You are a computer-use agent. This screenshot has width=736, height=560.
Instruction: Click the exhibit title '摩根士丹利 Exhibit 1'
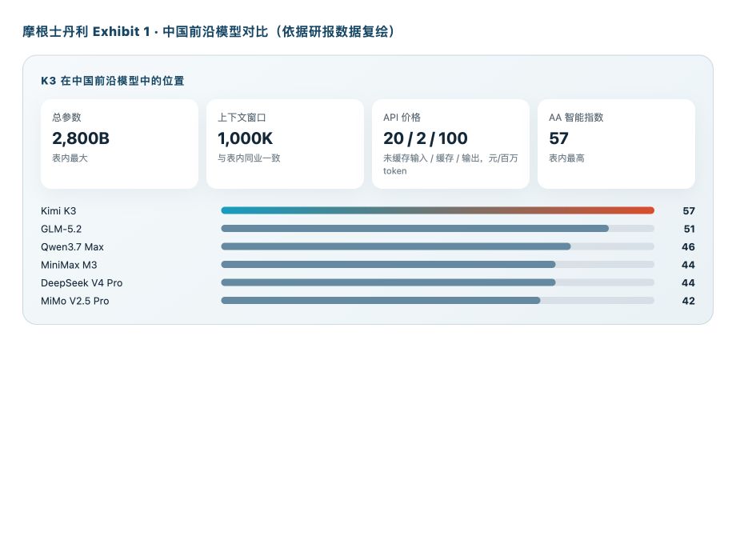tap(86, 31)
